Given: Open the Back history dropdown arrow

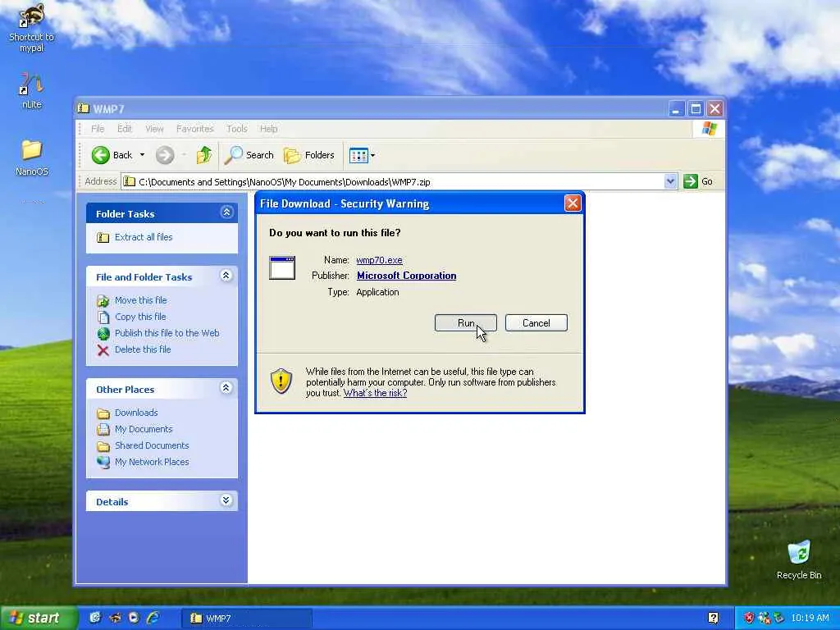Looking at the screenshot, I should (x=142, y=155).
